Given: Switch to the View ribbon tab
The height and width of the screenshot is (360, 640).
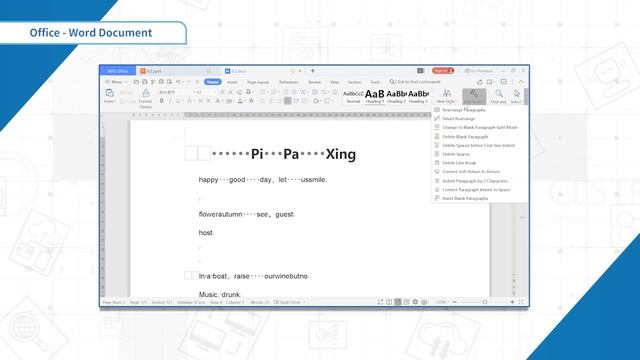Looking at the screenshot, I should 334,82.
